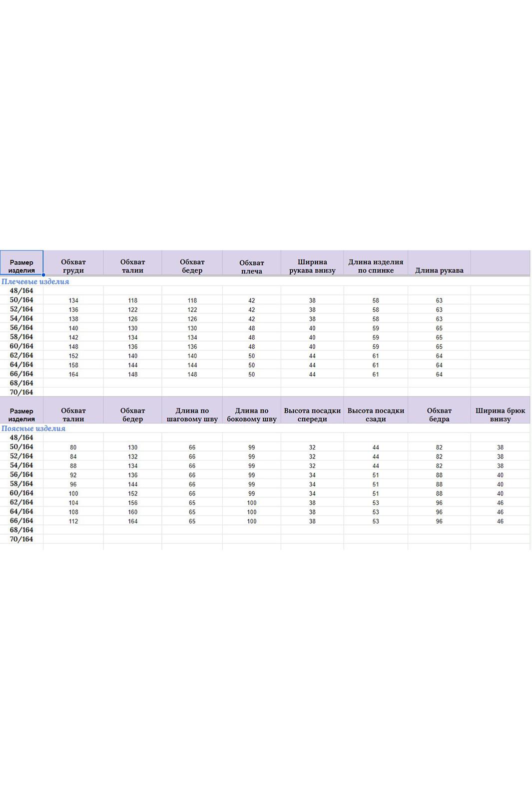Screen dimensions: 532x800
Task: Select the 'Длина изделия по спинке' header
Action: coord(376,266)
